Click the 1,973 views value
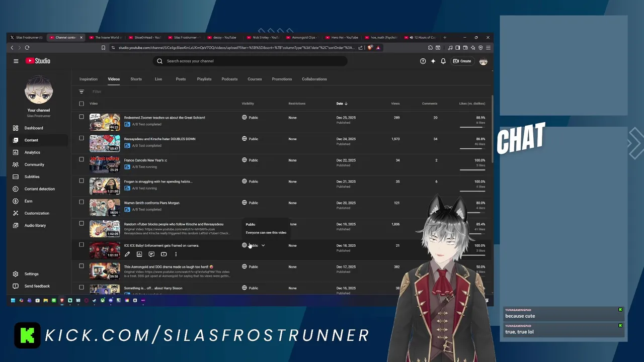 click(394, 139)
